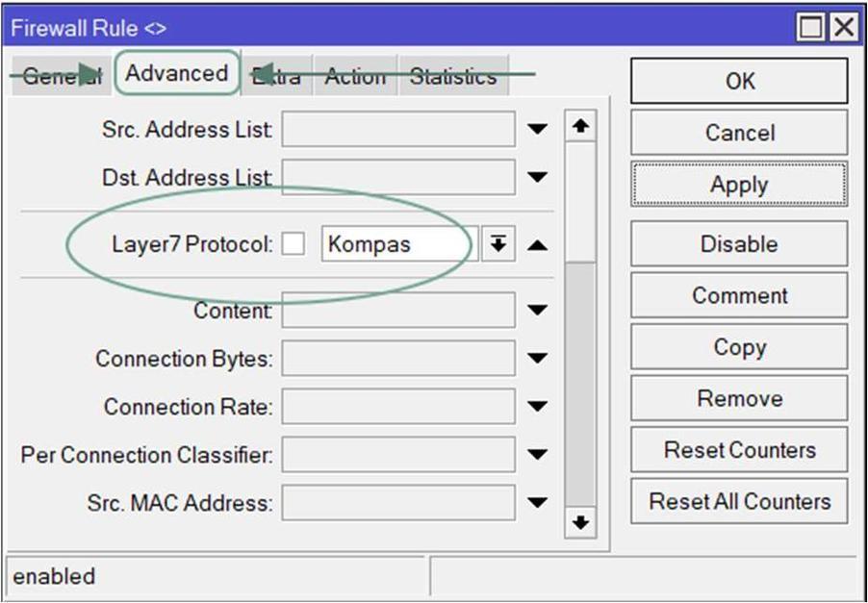Collapse the Layer7 Protocol field

point(537,245)
